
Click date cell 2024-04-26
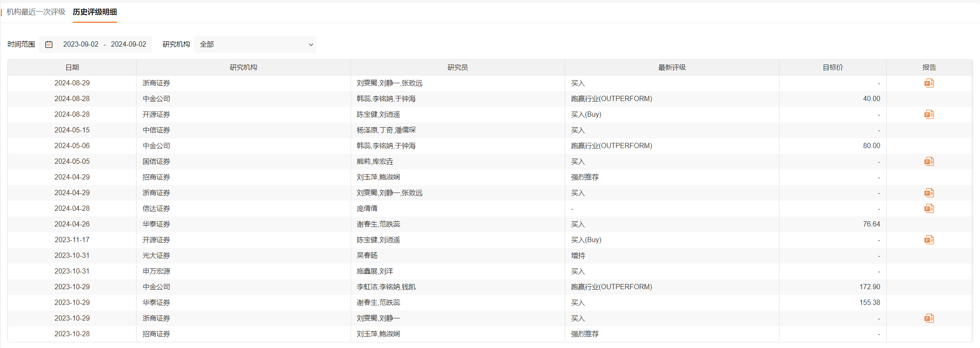click(72, 224)
